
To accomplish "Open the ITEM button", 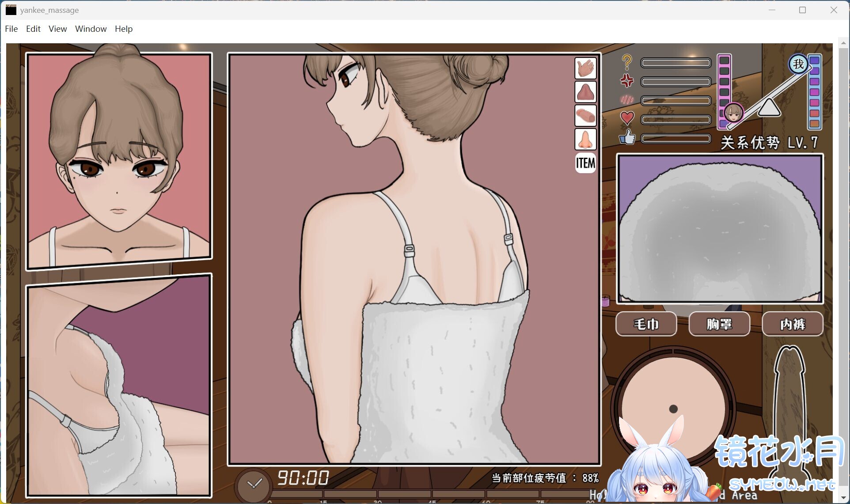I will click(x=585, y=163).
